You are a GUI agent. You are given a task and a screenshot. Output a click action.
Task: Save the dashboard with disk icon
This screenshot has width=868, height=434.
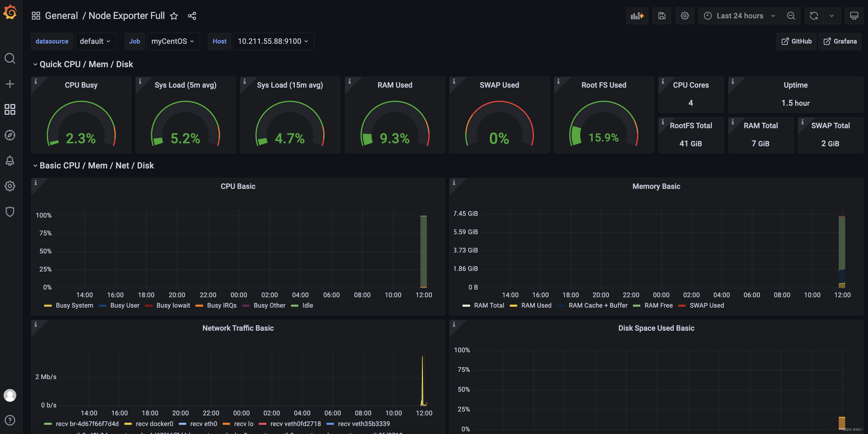[662, 16]
